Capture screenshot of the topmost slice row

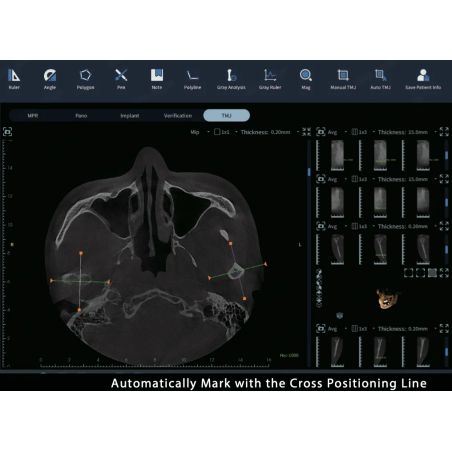pos(321,132)
